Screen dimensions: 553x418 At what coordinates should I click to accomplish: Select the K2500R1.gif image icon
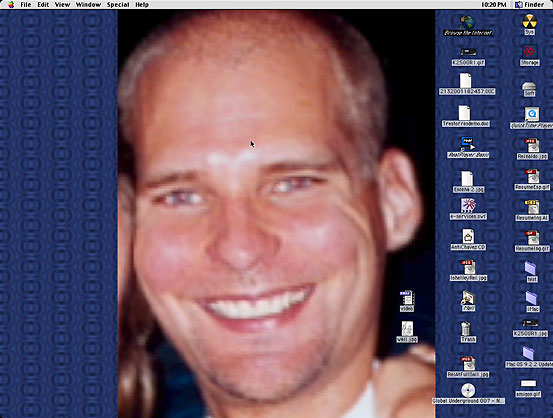[468, 53]
